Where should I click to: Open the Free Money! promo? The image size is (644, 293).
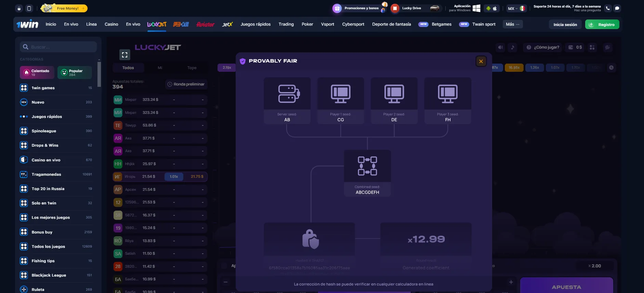click(x=64, y=8)
